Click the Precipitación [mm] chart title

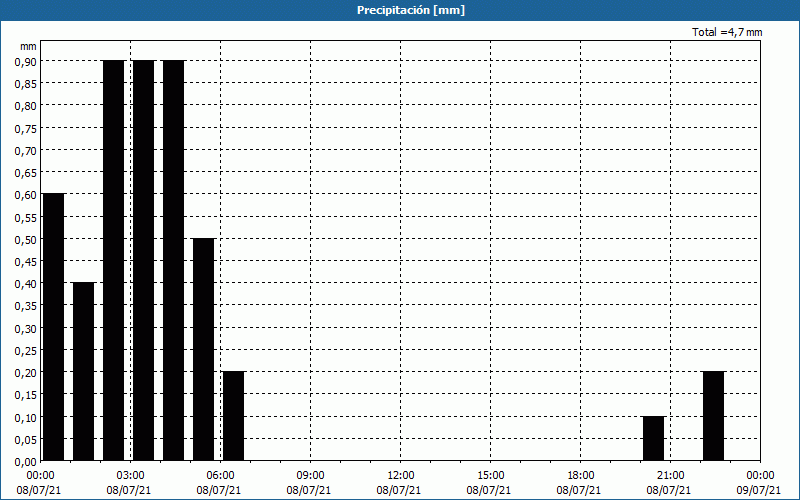click(x=411, y=10)
